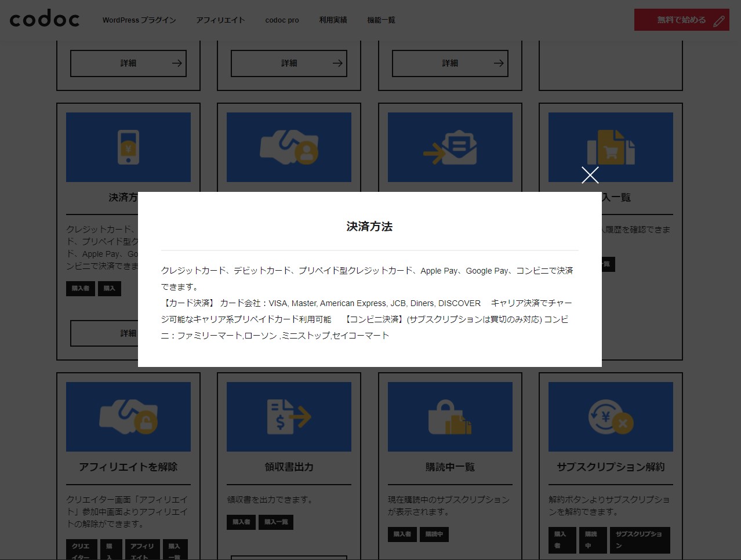Click the 購読中 tag in 購読中一覧 card
This screenshot has height=560, width=741.
click(434, 534)
